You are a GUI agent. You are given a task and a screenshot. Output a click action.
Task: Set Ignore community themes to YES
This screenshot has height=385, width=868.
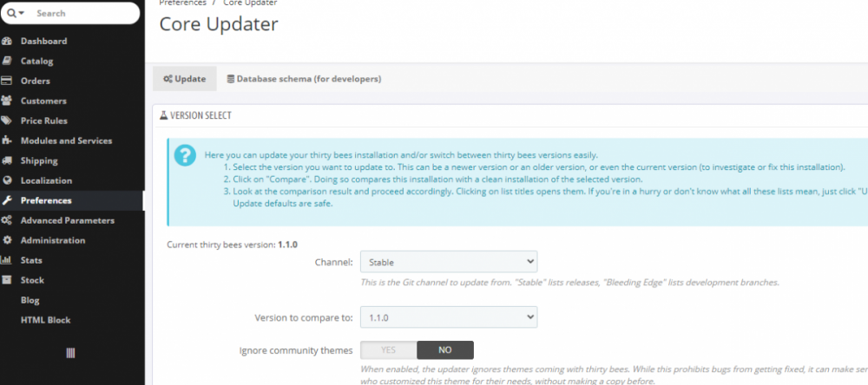tap(388, 350)
